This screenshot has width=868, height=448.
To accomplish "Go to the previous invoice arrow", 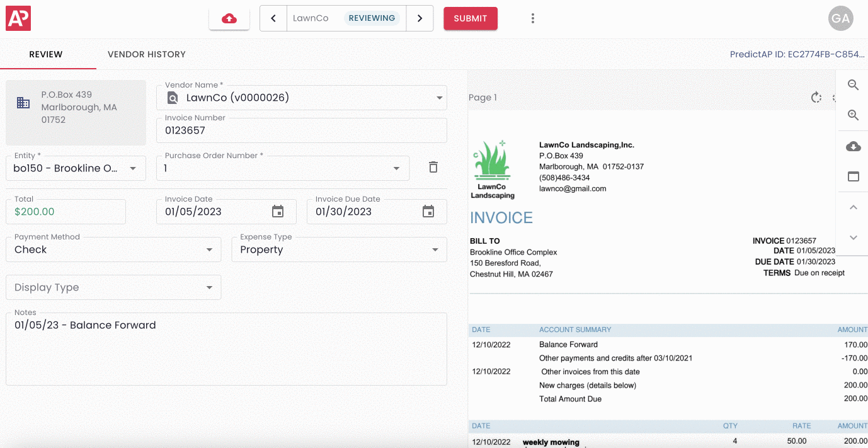I will click(x=273, y=18).
